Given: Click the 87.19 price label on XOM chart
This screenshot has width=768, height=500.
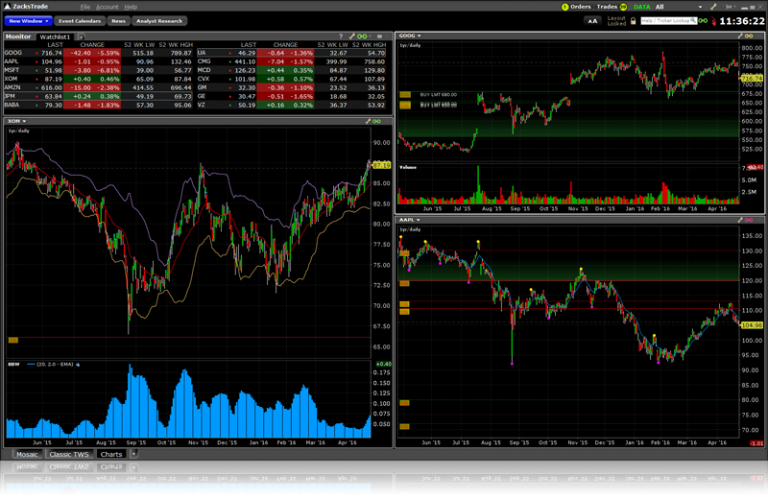Looking at the screenshot, I should [x=382, y=166].
